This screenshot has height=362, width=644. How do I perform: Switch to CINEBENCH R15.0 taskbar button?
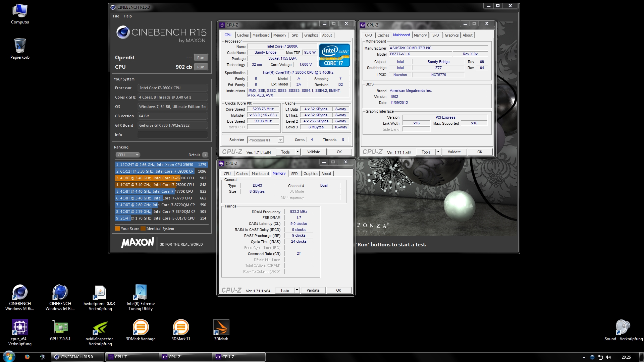point(77,357)
